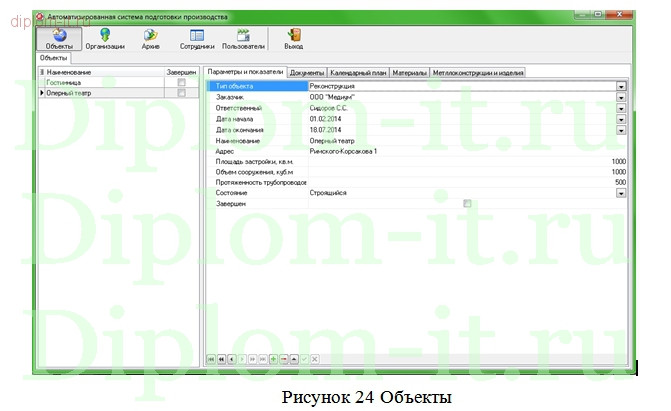Switch to the Материалы tab

(x=410, y=73)
